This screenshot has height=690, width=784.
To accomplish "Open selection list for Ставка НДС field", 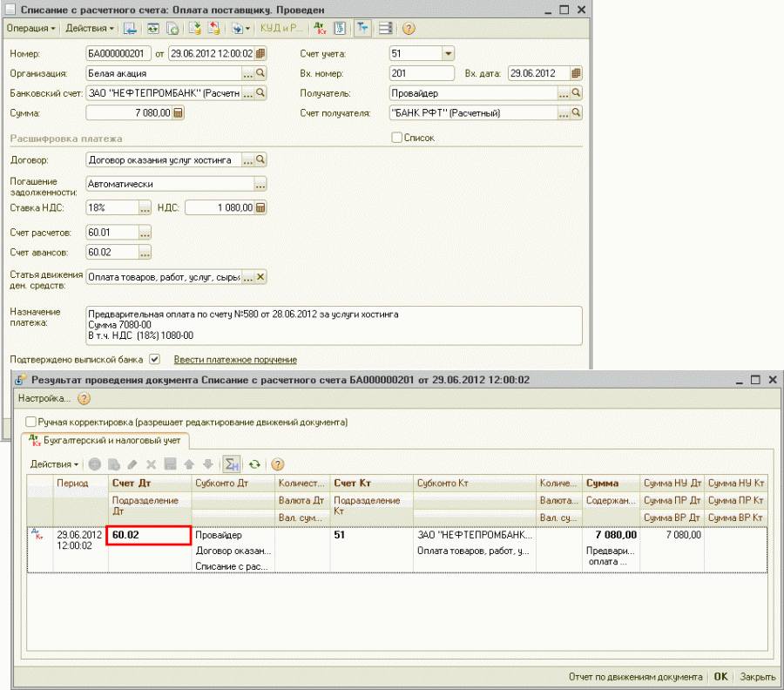I will pyautogui.click(x=145, y=207).
